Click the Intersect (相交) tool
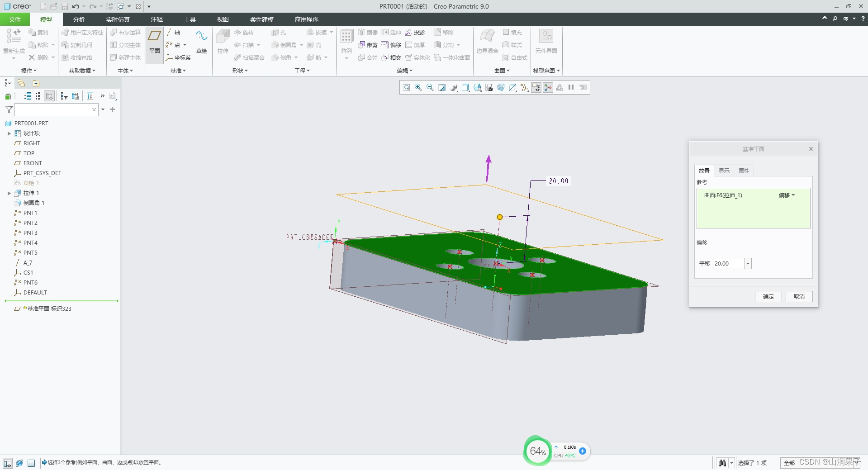 pyautogui.click(x=391, y=57)
